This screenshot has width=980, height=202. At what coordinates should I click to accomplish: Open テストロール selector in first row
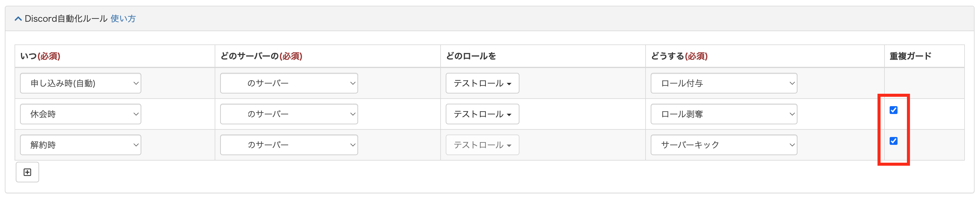tap(482, 83)
